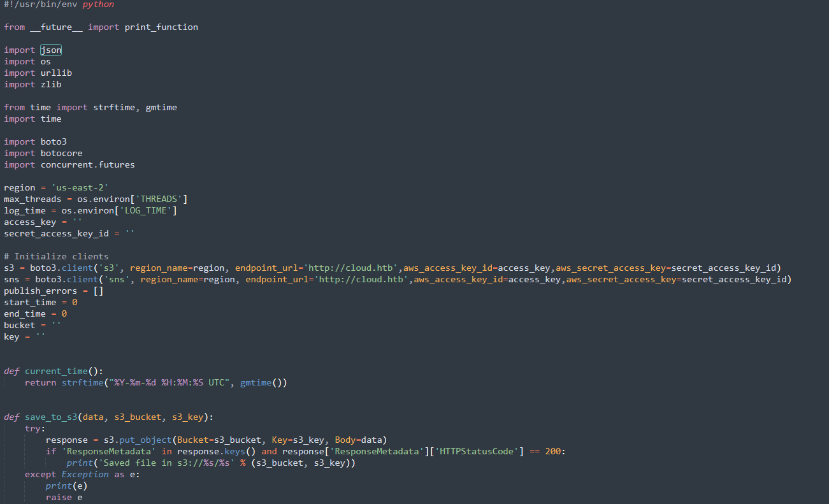Click the 'try:' keyword line
The height and width of the screenshot is (504, 829).
point(35,429)
